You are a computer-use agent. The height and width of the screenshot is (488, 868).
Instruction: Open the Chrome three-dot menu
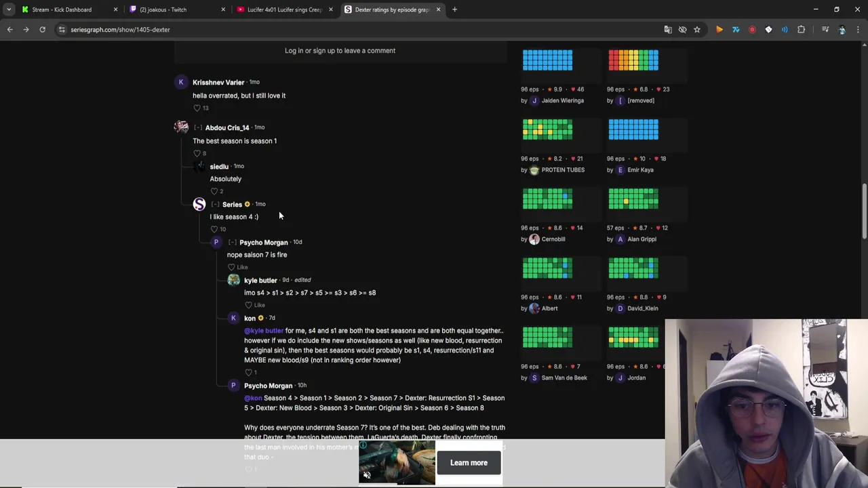point(858,30)
